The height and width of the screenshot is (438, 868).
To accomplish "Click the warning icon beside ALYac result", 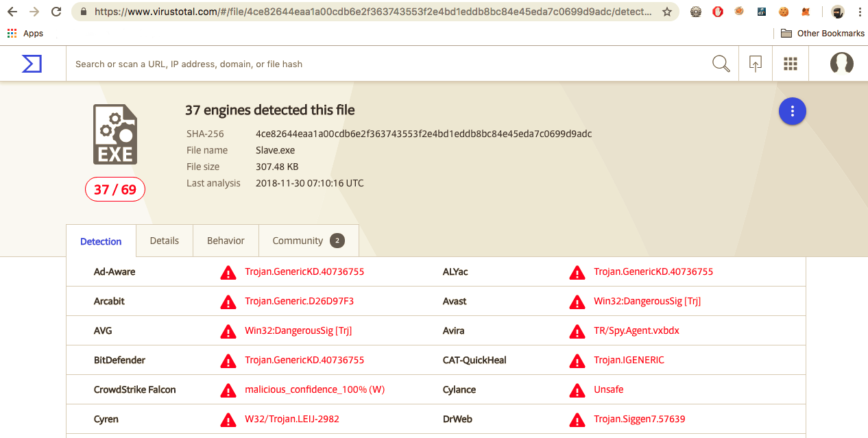I will click(x=577, y=272).
